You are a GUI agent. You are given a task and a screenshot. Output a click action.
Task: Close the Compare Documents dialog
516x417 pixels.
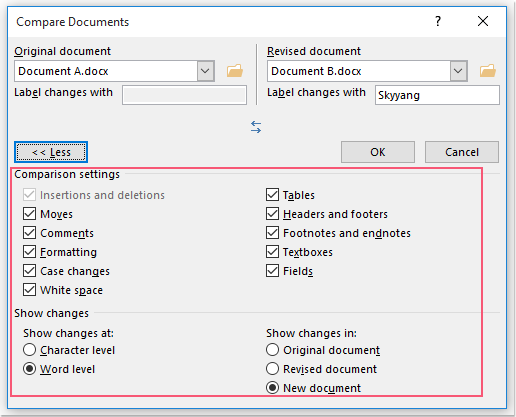click(483, 21)
